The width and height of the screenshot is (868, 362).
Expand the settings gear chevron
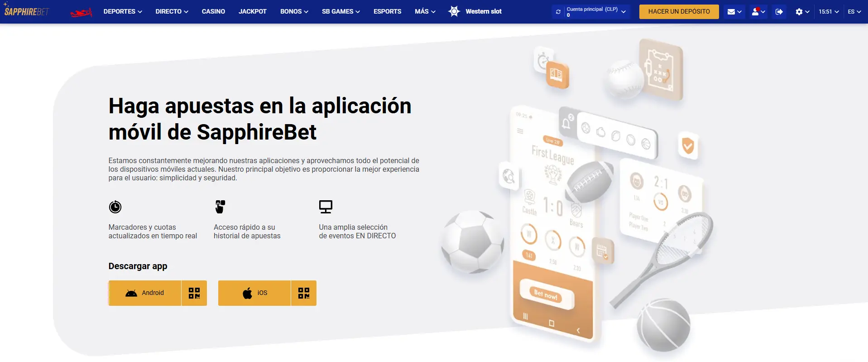[807, 12]
